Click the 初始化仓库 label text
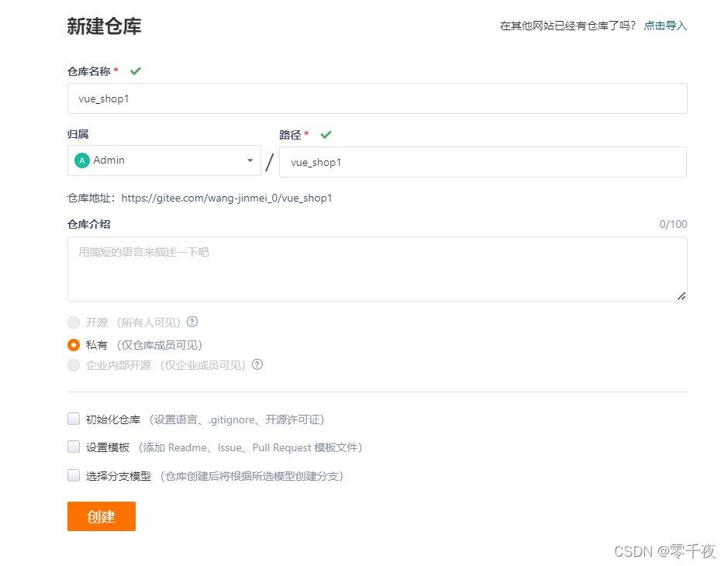Screen dimensions: 728x566 pos(113,419)
